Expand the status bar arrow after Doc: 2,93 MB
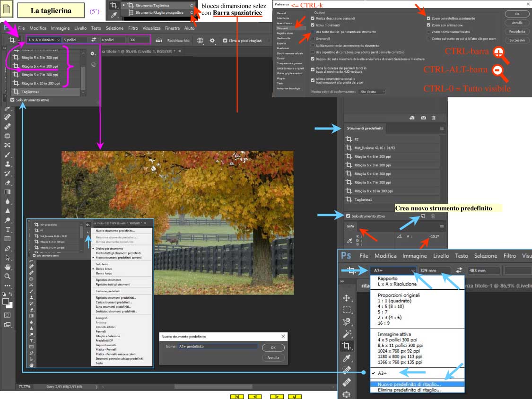This screenshot has height=399, width=532. 96,386
